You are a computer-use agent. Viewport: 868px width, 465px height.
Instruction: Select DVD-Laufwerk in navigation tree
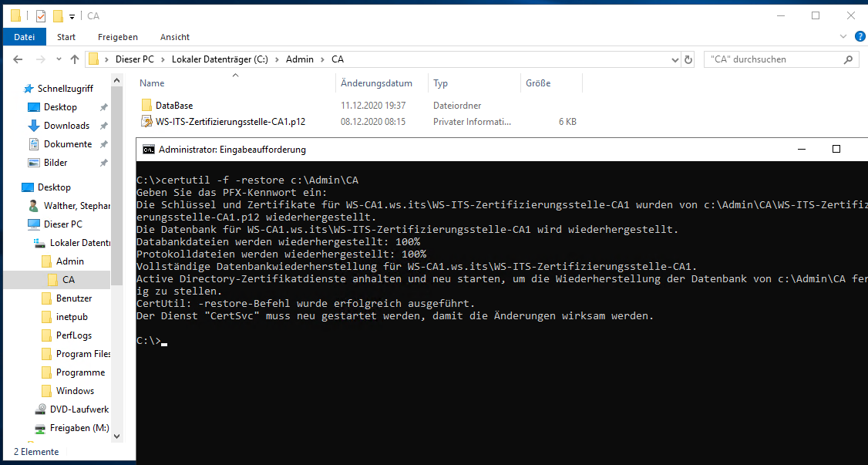tap(79, 409)
